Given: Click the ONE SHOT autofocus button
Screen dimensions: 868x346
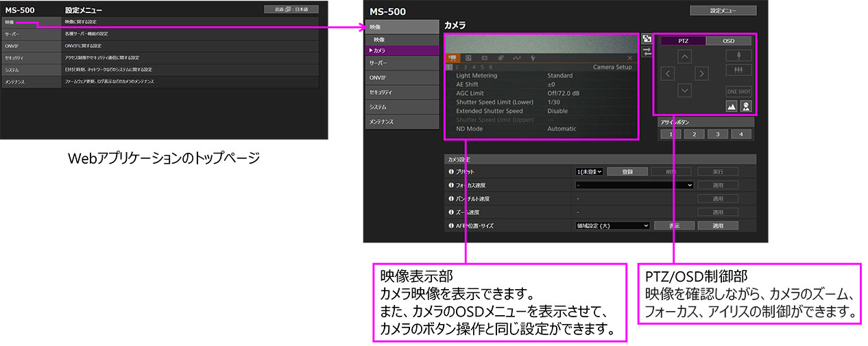Looking at the screenshot, I should click(738, 91).
